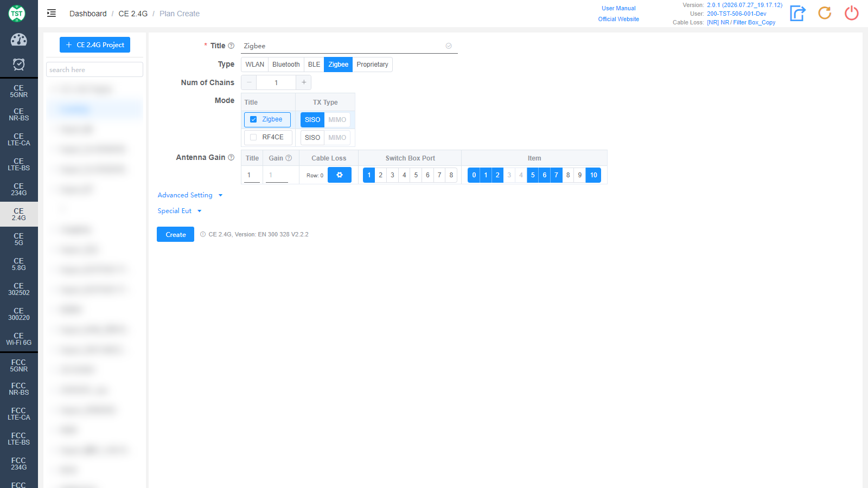Click the power logout icon
Screen dimensions: 868x488
(852, 13)
